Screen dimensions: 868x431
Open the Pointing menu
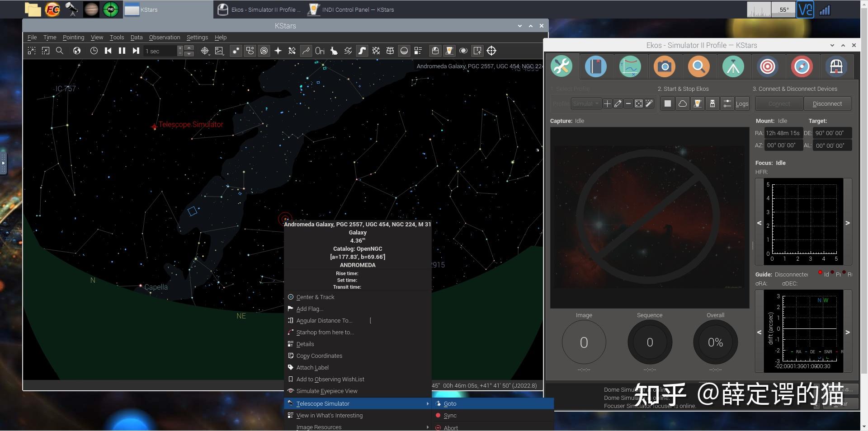click(73, 37)
